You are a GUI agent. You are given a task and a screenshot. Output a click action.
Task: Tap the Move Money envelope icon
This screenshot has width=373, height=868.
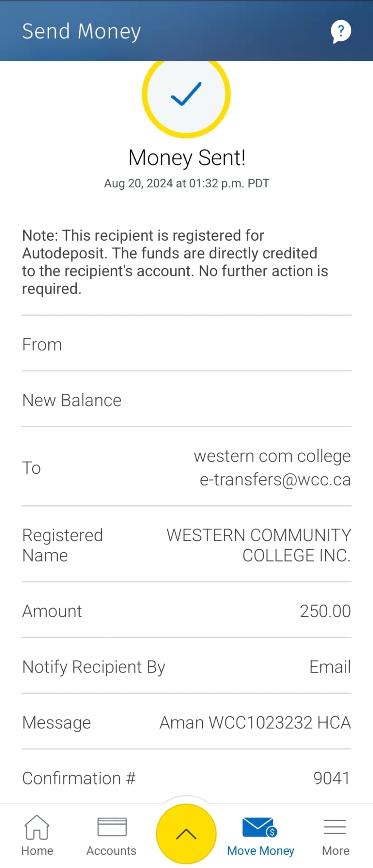point(260,827)
